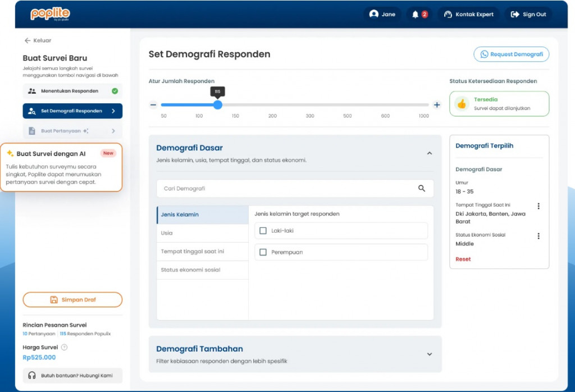Open three-dot menu for Status Ekonomi Sosial
The width and height of the screenshot is (575, 392).
point(539,236)
